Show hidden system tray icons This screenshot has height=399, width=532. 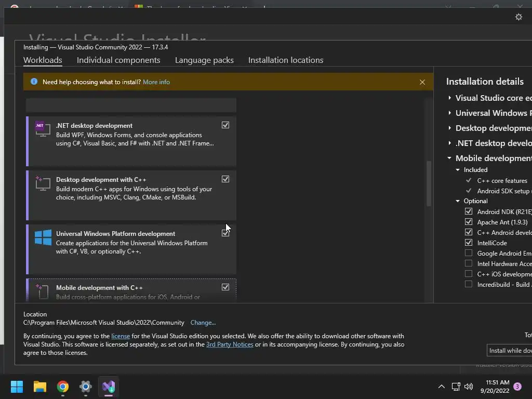click(x=442, y=387)
